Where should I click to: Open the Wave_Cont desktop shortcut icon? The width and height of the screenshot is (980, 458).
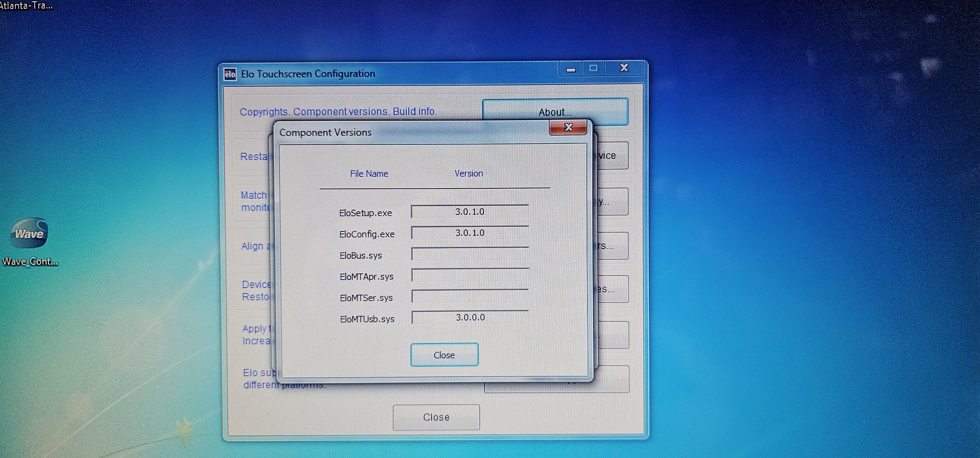click(x=29, y=233)
